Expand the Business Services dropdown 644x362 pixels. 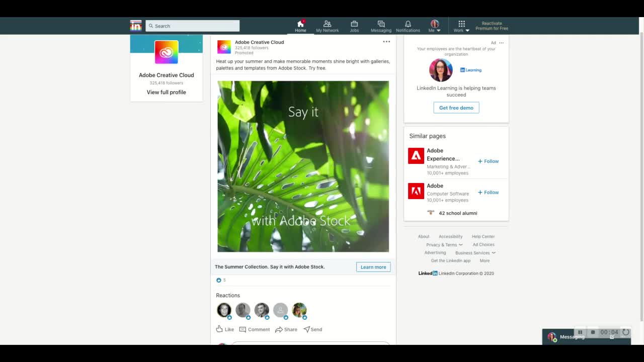tap(475, 253)
